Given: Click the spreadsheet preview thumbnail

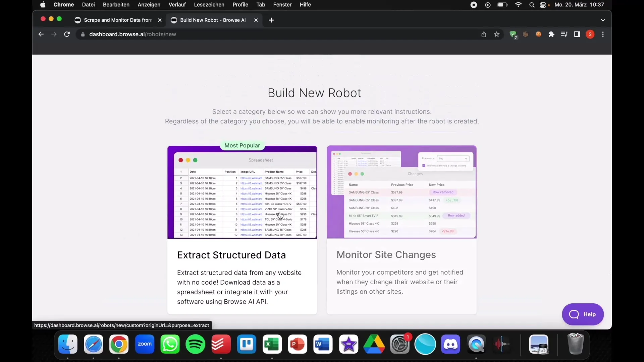Looking at the screenshot, I should coord(242,192).
